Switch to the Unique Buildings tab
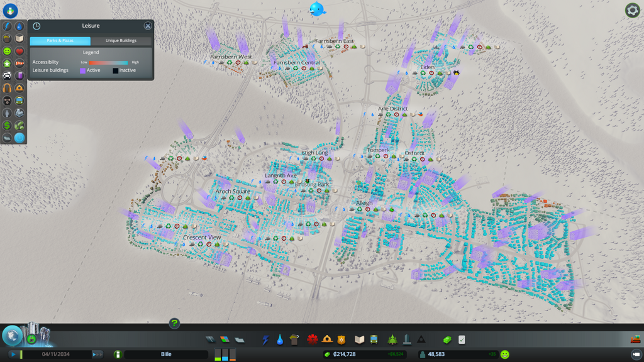 [121, 41]
